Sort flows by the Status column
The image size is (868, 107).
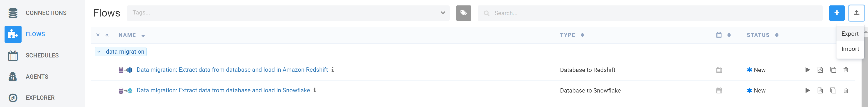tap(762, 35)
